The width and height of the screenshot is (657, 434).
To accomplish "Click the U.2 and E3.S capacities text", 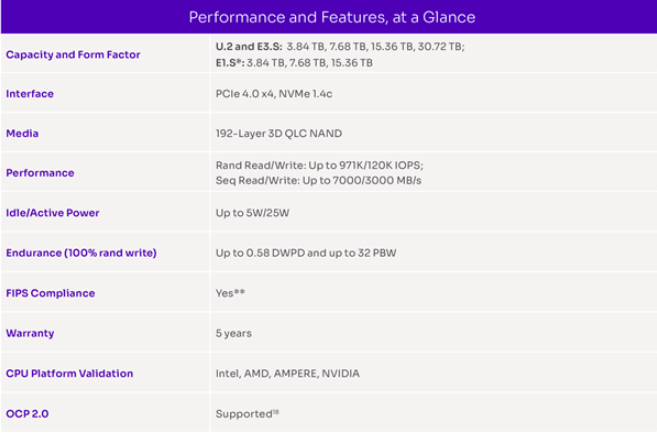I will point(340,47).
